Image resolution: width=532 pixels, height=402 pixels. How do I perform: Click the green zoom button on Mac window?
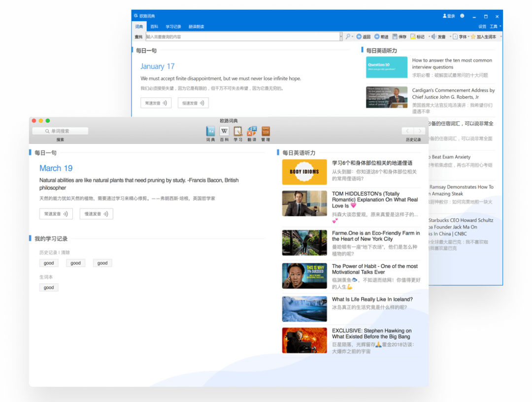pyautogui.click(x=48, y=121)
